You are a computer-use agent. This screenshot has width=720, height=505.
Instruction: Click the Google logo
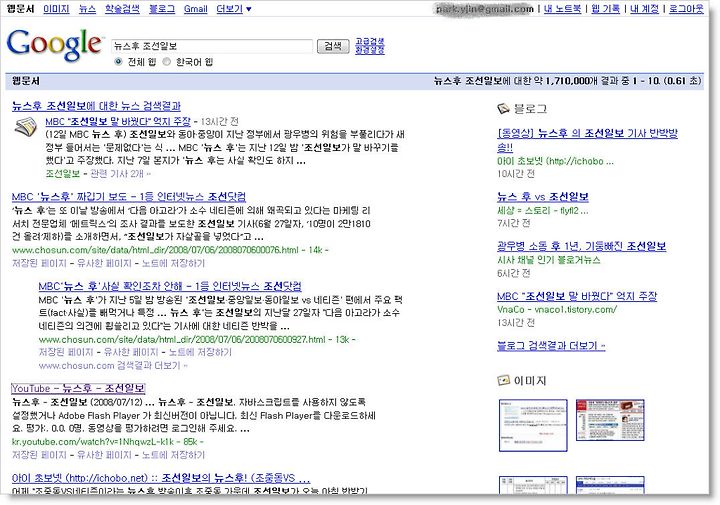point(54,45)
